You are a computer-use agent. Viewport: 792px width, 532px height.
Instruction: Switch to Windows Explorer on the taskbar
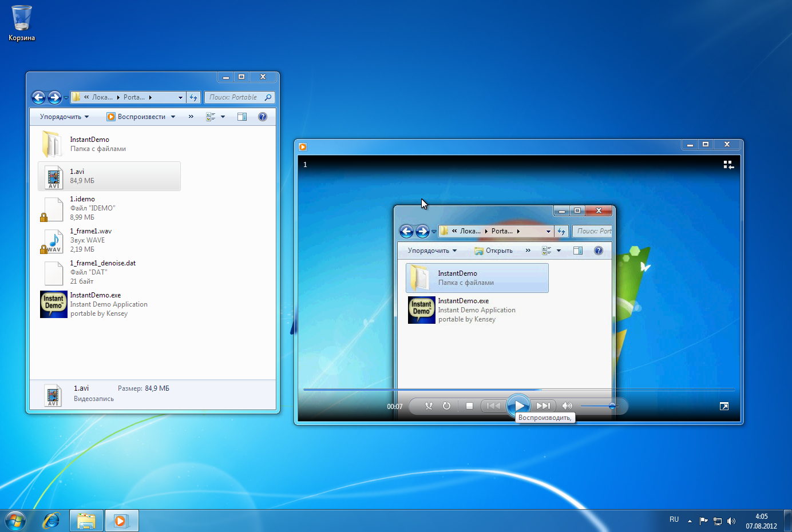86,521
